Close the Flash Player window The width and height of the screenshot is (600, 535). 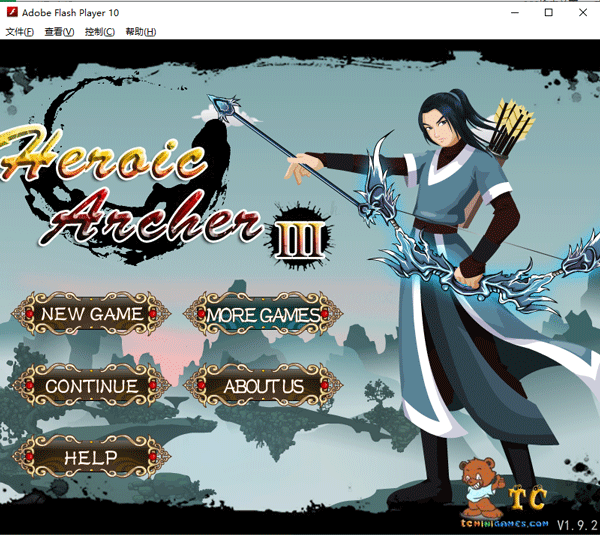coord(583,13)
